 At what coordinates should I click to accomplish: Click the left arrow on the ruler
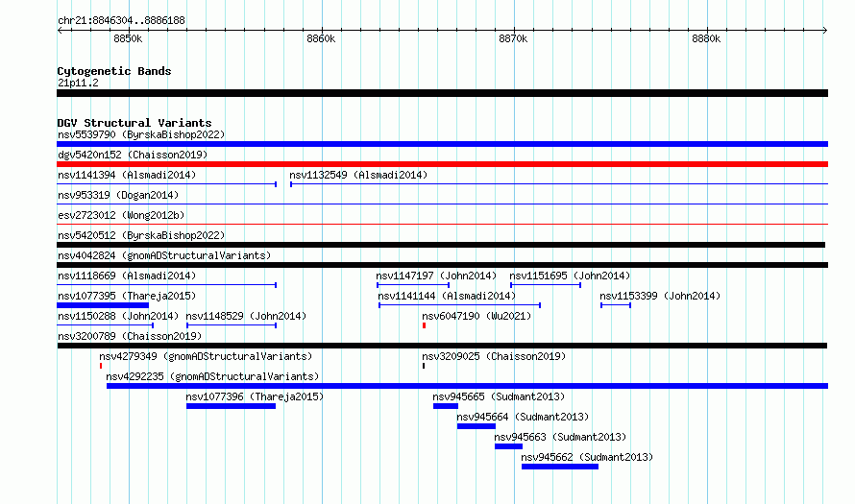[x=60, y=31]
